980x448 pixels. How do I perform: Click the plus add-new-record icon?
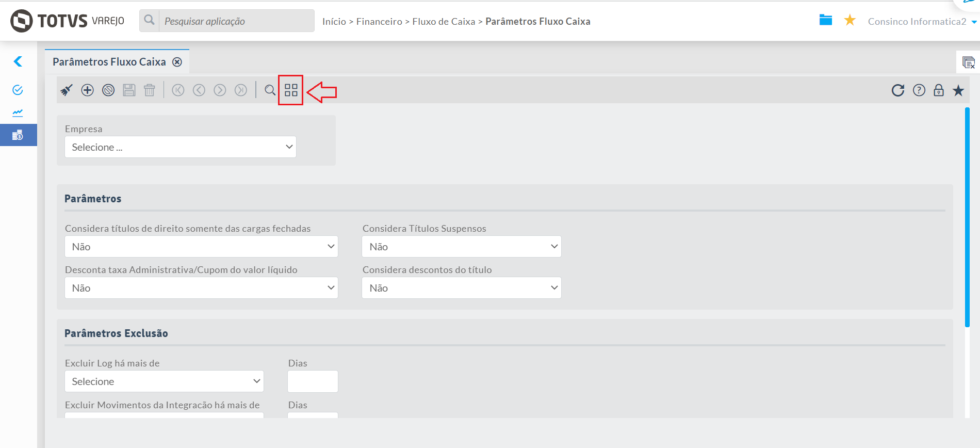coord(88,90)
